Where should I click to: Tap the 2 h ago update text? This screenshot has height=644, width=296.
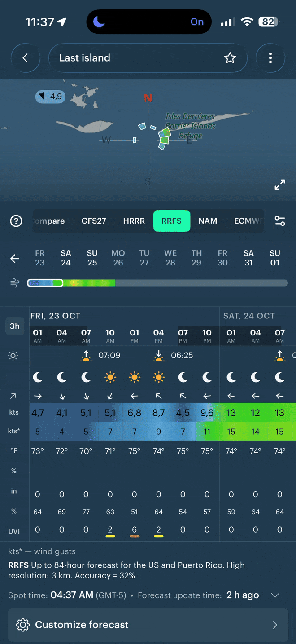coord(243,595)
